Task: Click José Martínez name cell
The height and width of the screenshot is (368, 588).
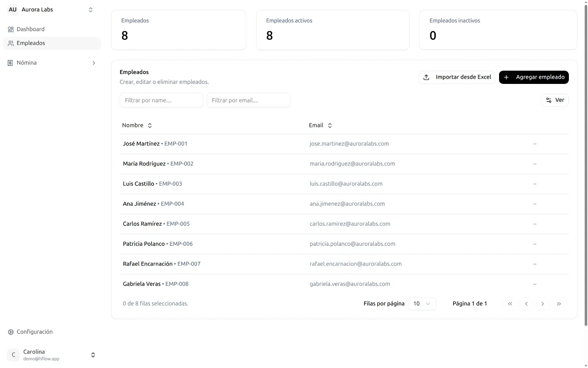Action: [155, 144]
